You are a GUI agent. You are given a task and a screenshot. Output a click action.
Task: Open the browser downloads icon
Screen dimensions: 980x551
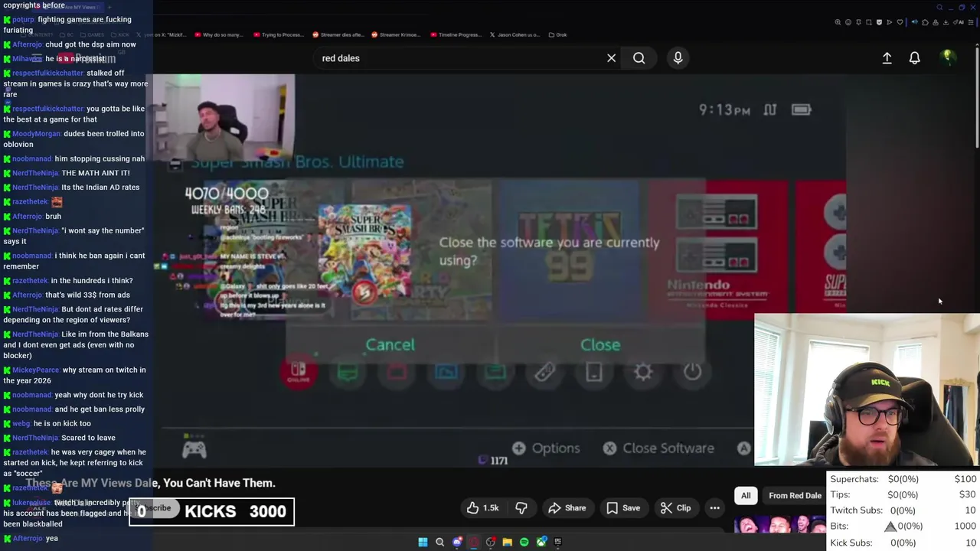click(946, 22)
